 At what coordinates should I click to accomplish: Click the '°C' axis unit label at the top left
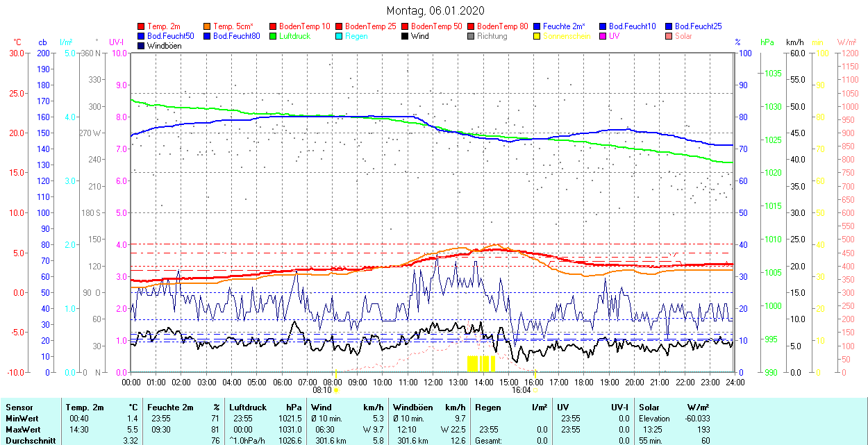click(17, 42)
